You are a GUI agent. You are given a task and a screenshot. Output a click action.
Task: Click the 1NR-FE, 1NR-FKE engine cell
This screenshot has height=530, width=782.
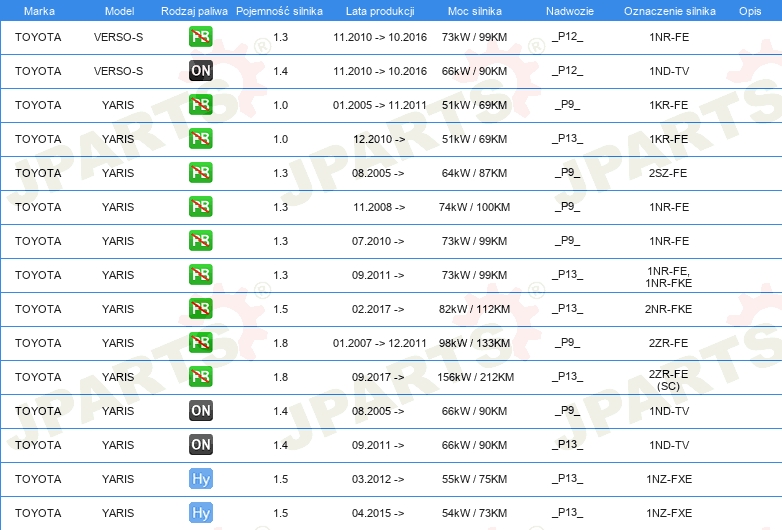[668, 277]
